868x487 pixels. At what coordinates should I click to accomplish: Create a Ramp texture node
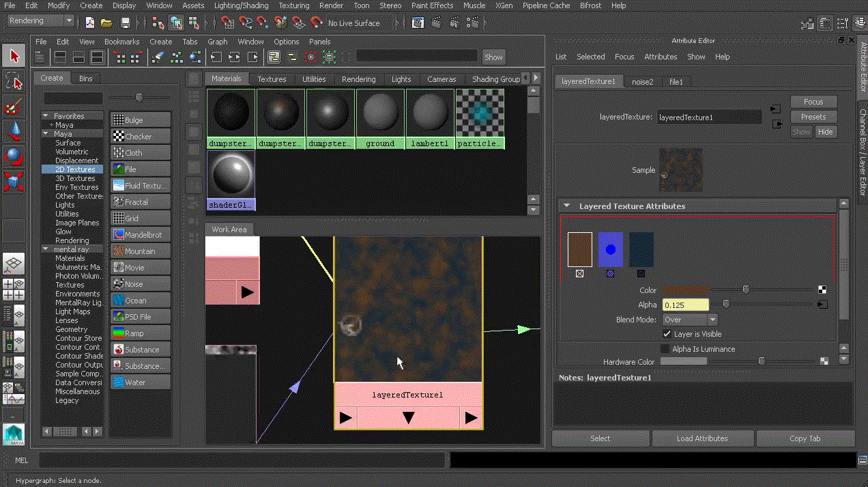coord(141,333)
